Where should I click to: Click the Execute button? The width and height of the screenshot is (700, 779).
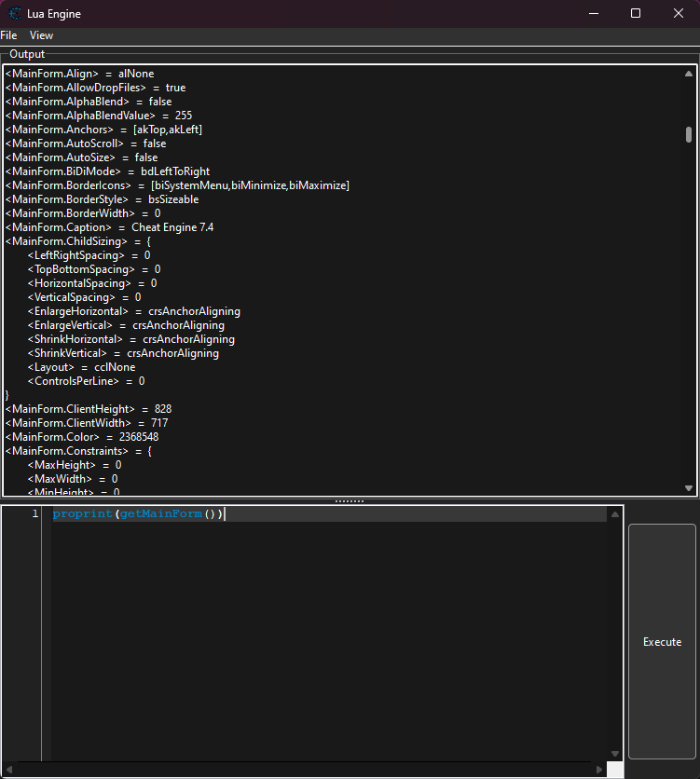[662, 641]
